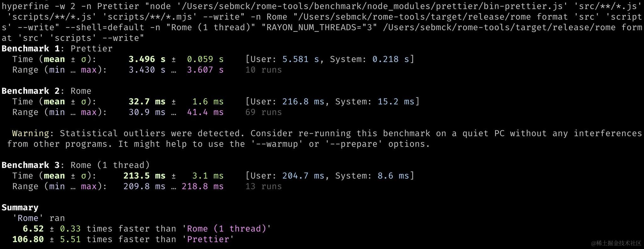This screenshot has height=249, width=644.
Task: Click the 'Summary' heading
Action: 20,207
